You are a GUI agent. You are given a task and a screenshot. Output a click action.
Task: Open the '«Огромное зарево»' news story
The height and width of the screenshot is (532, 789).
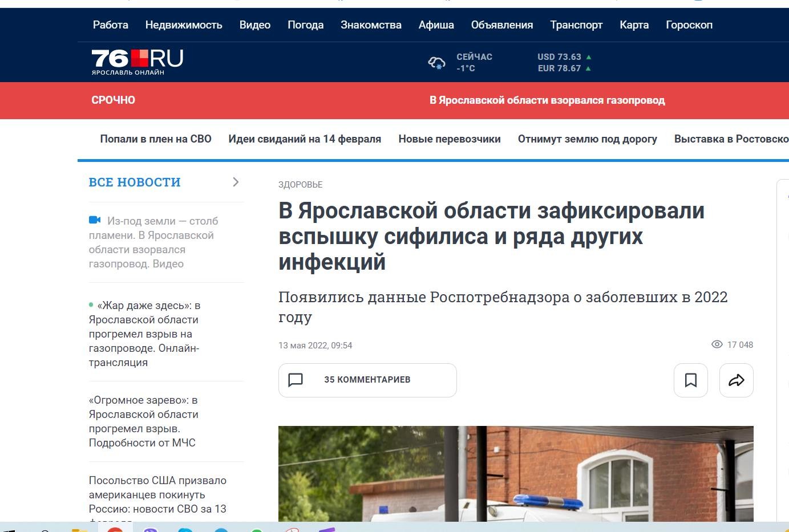(143, 421)
